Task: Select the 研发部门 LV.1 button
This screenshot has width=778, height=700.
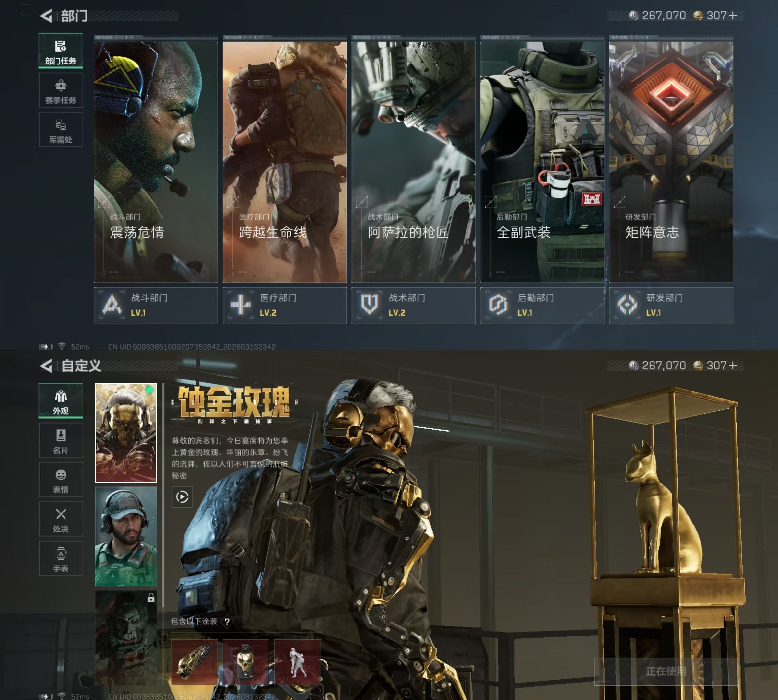Action: point(671,305)
